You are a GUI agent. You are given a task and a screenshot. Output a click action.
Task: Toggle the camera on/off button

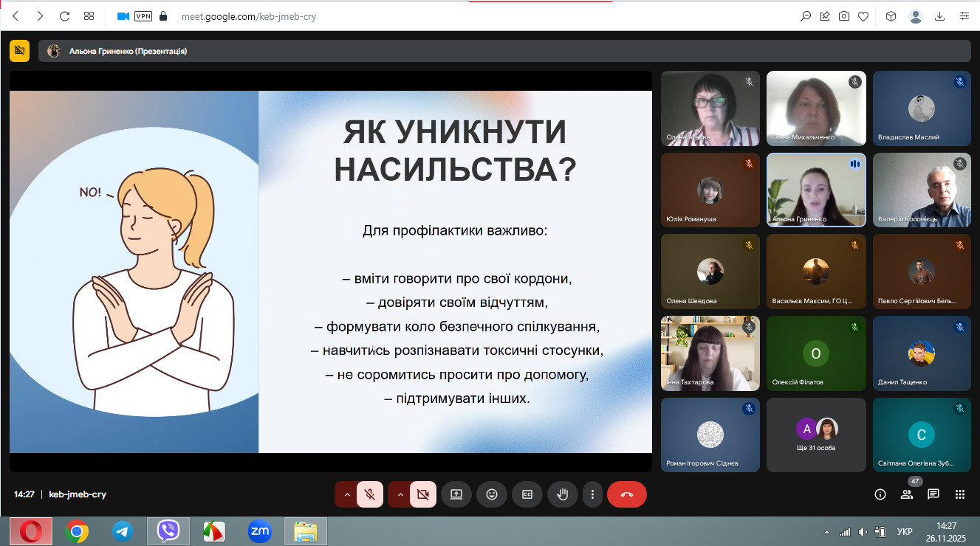pos(423,494)
